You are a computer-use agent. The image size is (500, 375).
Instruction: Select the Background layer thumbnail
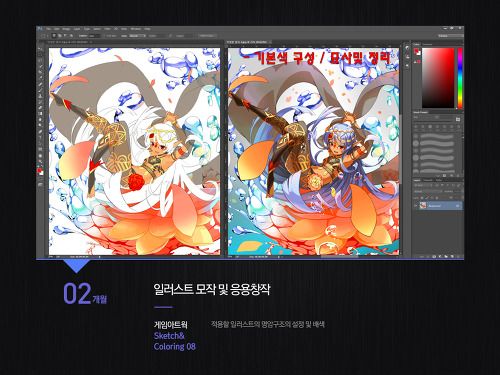coord(423,206)
